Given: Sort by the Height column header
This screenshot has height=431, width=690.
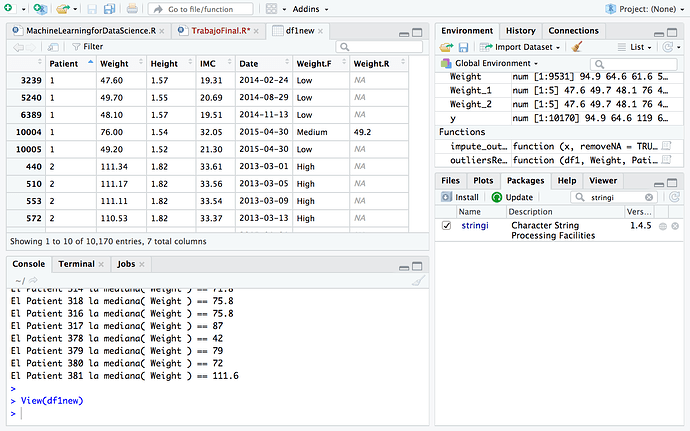Looking at the screenshot, I should pos(171,63).
